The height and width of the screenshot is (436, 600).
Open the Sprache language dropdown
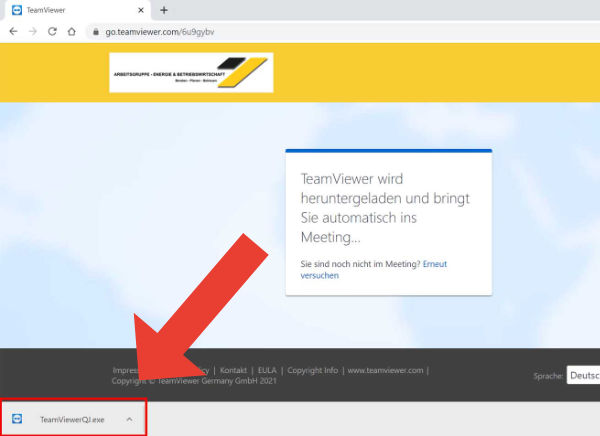(x=583, y=375)
